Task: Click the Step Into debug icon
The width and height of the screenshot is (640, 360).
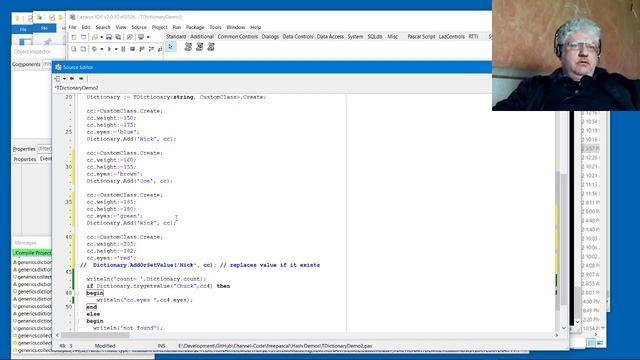Action: pyautogui.click(x=142, y=49)
